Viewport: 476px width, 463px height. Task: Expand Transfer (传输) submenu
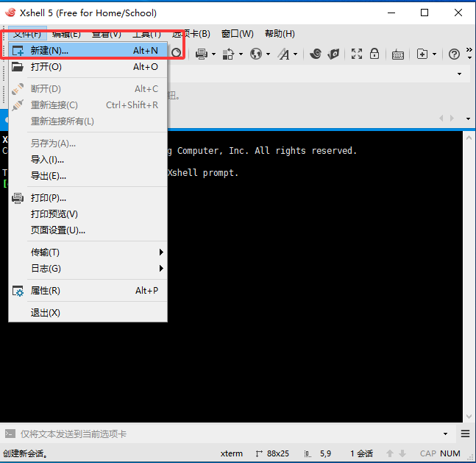tap(88, 252)
